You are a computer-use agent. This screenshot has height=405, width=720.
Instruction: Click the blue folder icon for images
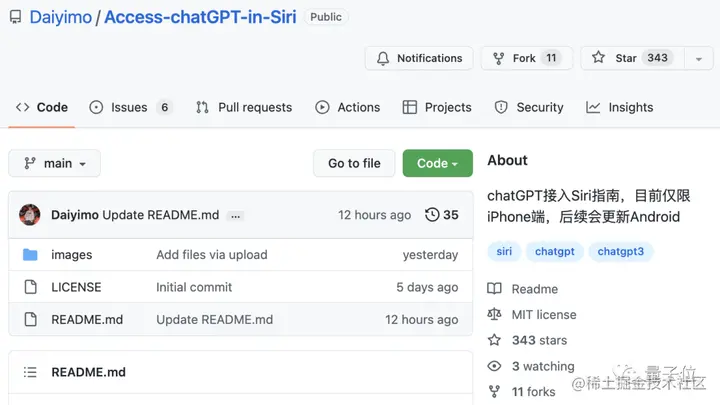pyautogui.click(x=30, y=254)
